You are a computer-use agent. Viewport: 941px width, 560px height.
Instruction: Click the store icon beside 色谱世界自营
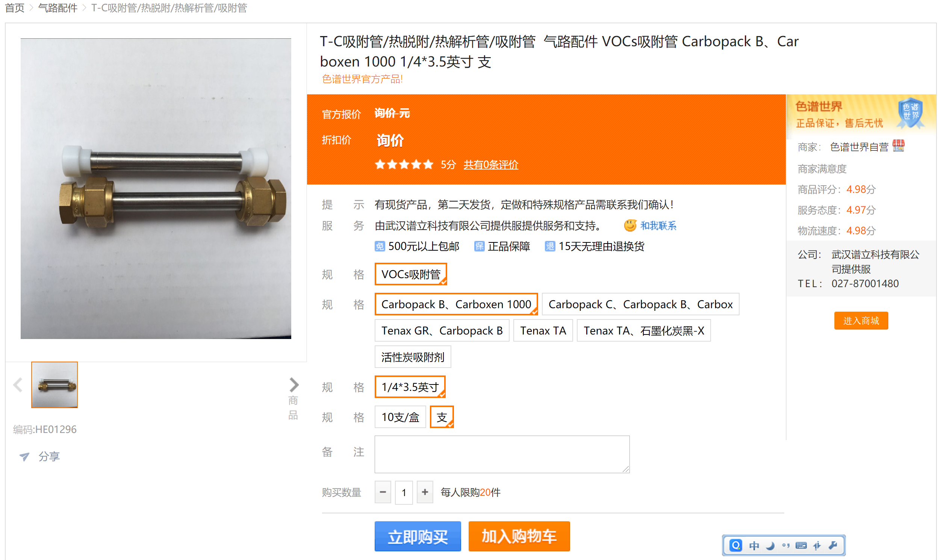click(899, 146)
